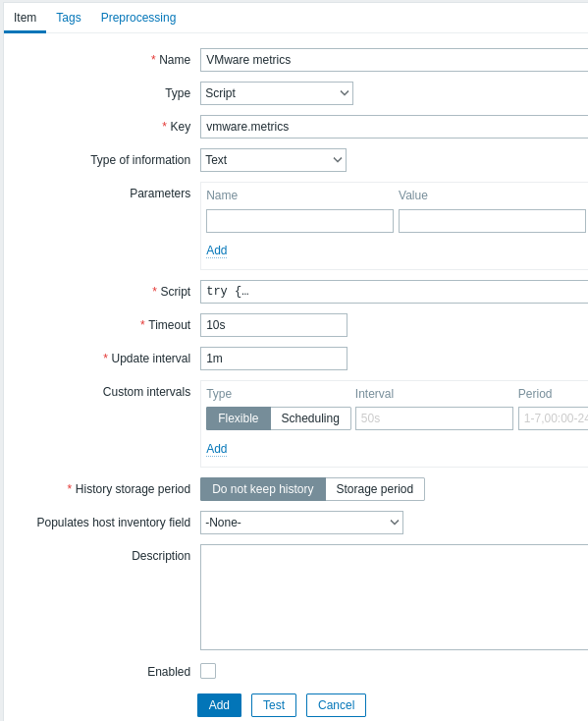
Task: Select Scheduling custom interval type
Action: 310,418
